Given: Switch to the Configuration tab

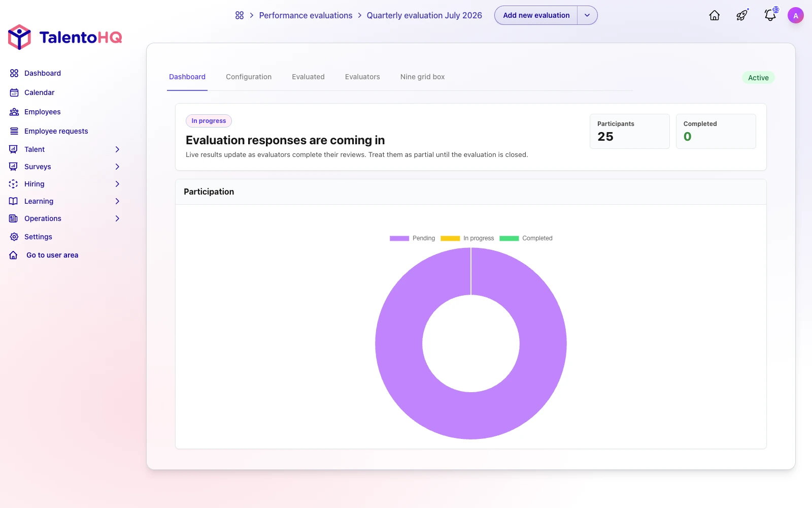Looking at the screenshot, I should (x=249, y=77).
